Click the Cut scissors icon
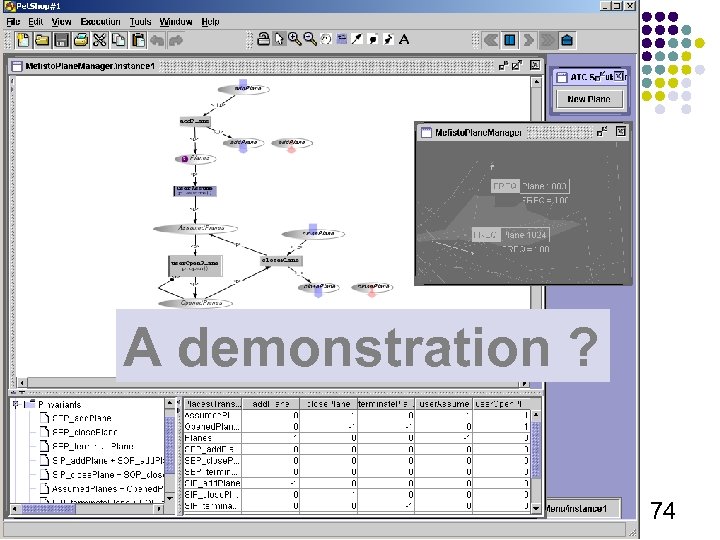Screen dimensions: 720x540 tap(100, 40)
